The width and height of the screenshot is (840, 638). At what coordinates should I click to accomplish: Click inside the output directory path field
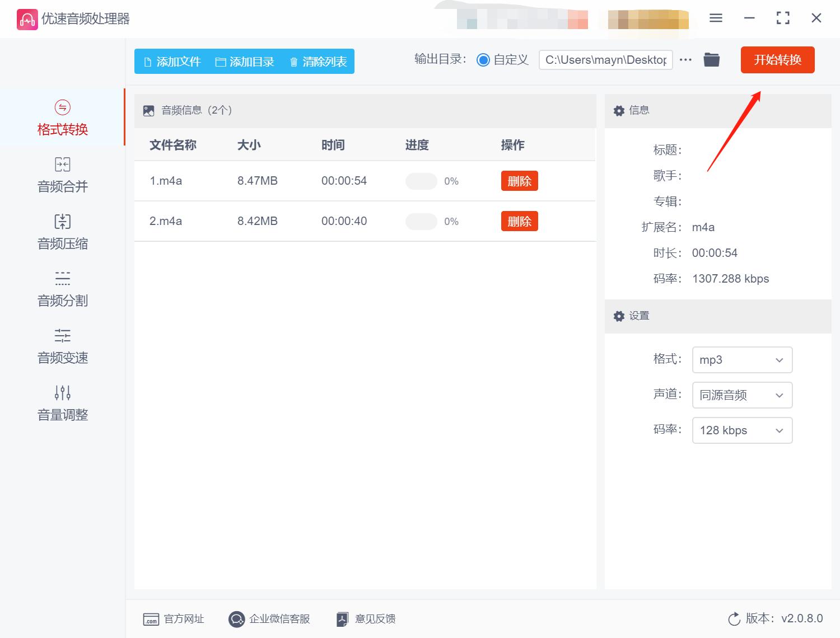(x=605, y=59)
